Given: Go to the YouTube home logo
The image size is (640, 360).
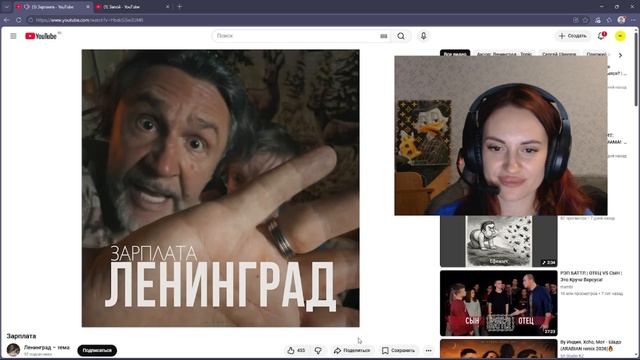Looking at the screenshot, I should click(41, 36).
